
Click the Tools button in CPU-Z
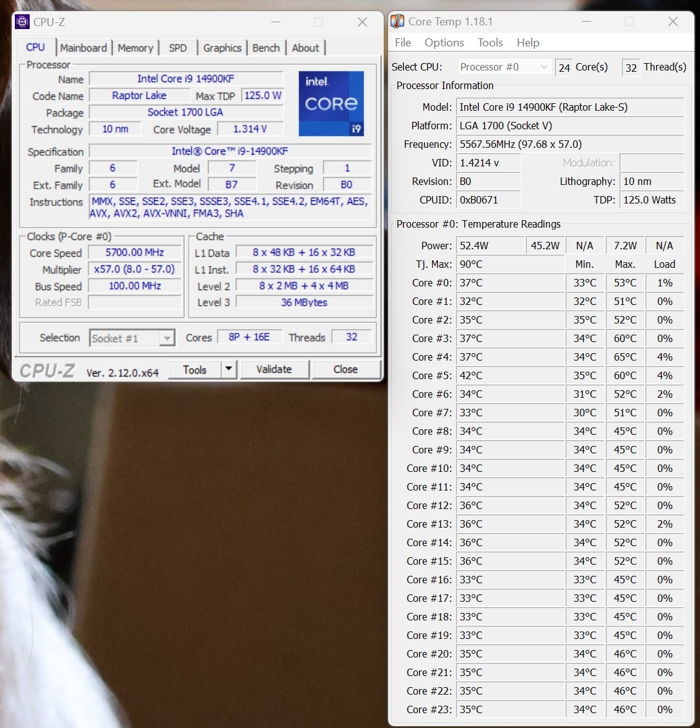click(x=194, y=370)
